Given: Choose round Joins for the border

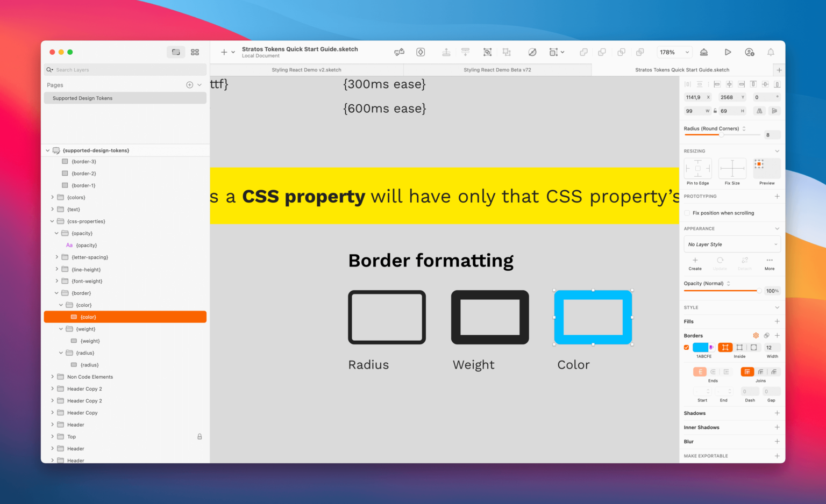Looking at the screenshot, I should (760, 371).
